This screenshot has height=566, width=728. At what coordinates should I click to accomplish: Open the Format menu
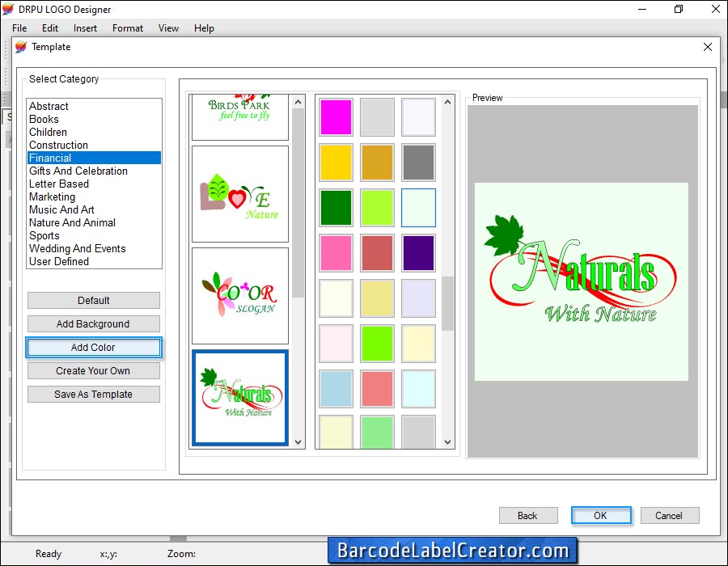[x=128, y=28]
